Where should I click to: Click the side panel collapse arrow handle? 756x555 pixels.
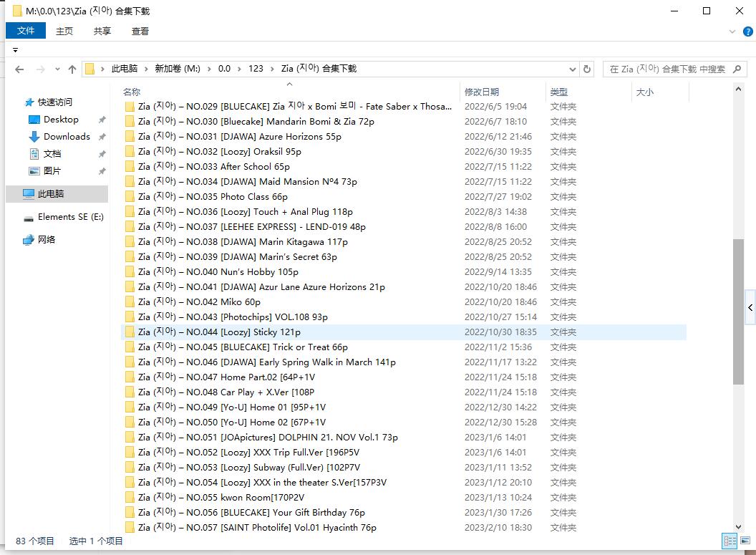(750, 307)
